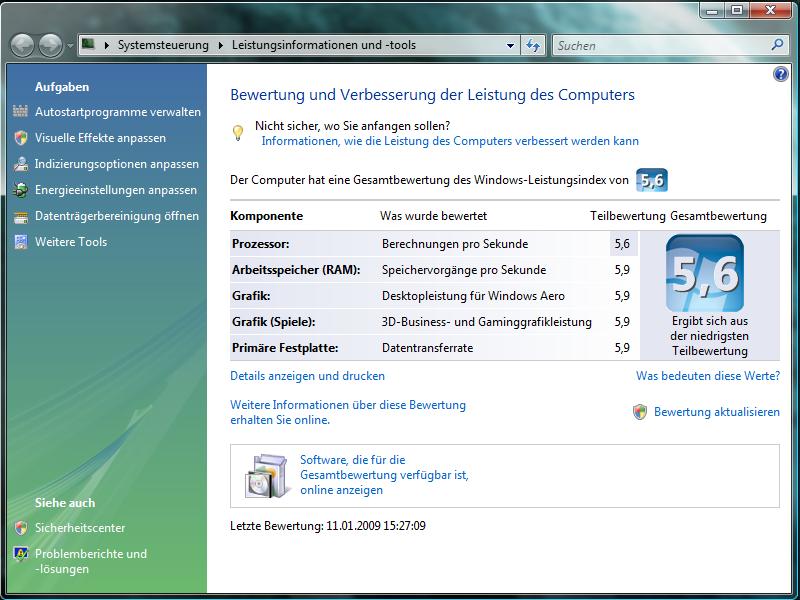Open Weitere Tools
This screenshot has width=800, height=600.
71,242
